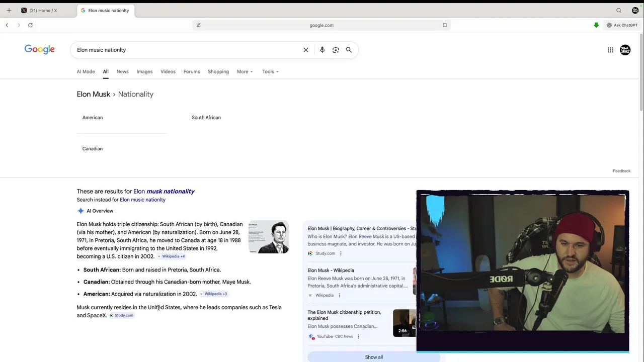Viewport: 644px width, 362px height.
Task: Clear the search query with X icon
Action: 305,50
